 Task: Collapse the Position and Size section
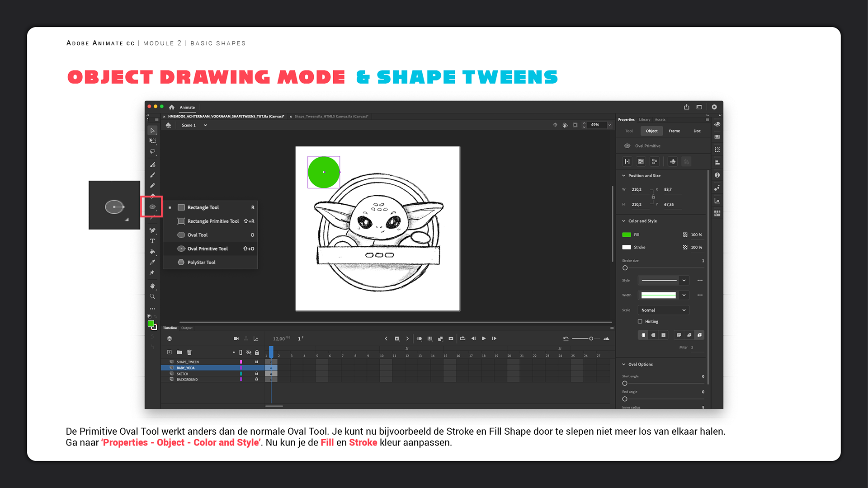(x=624, y=176)
